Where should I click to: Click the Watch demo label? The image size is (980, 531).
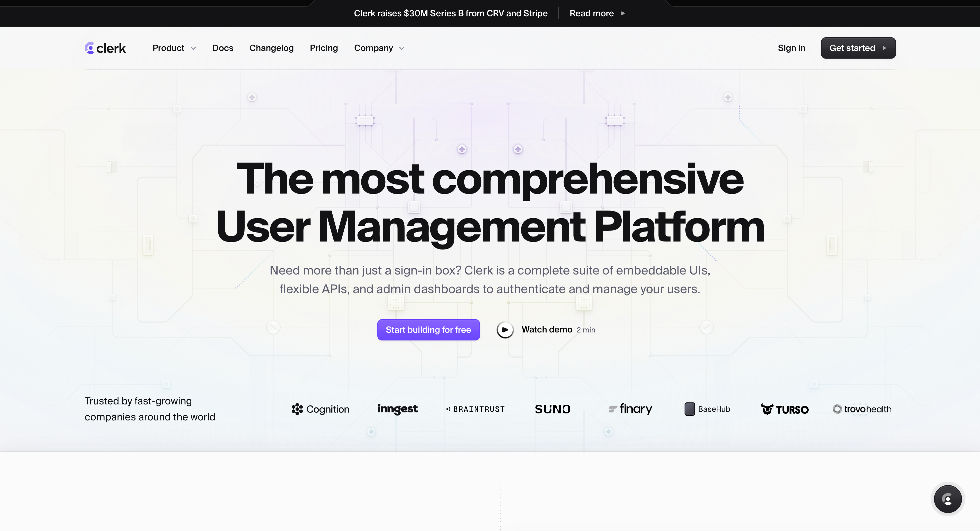point(547,329)
